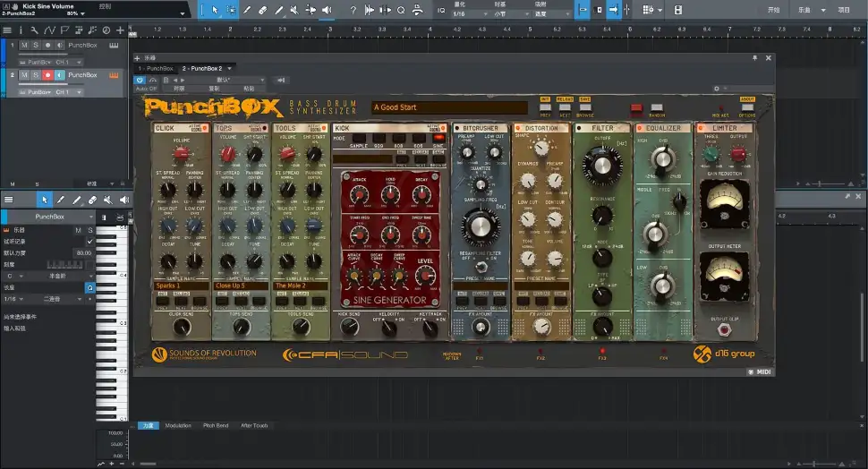Open PunchBox OPTIONS button

click(x=747, y=107)
